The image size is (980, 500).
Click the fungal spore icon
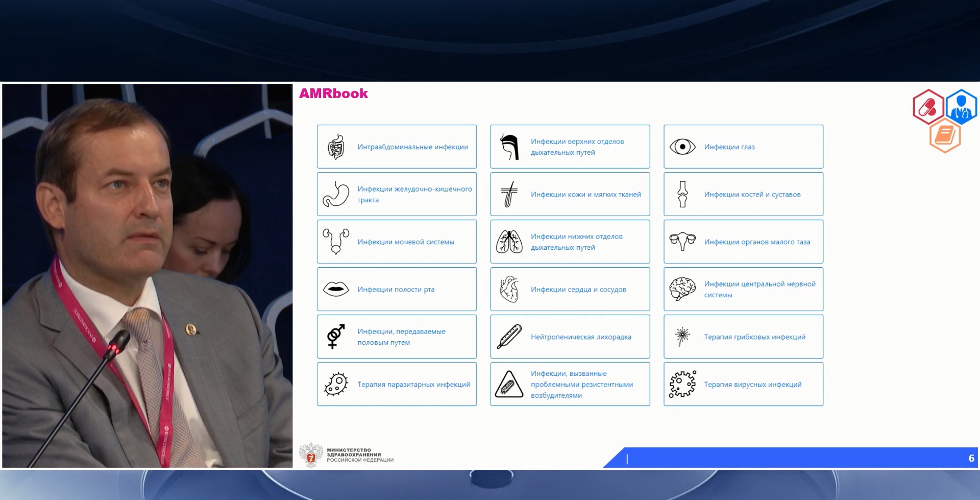(x=682, y=337)
